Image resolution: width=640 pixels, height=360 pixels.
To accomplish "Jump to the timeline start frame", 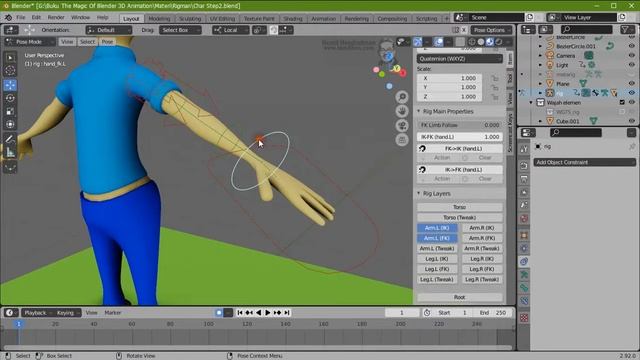I will point(240,313).
